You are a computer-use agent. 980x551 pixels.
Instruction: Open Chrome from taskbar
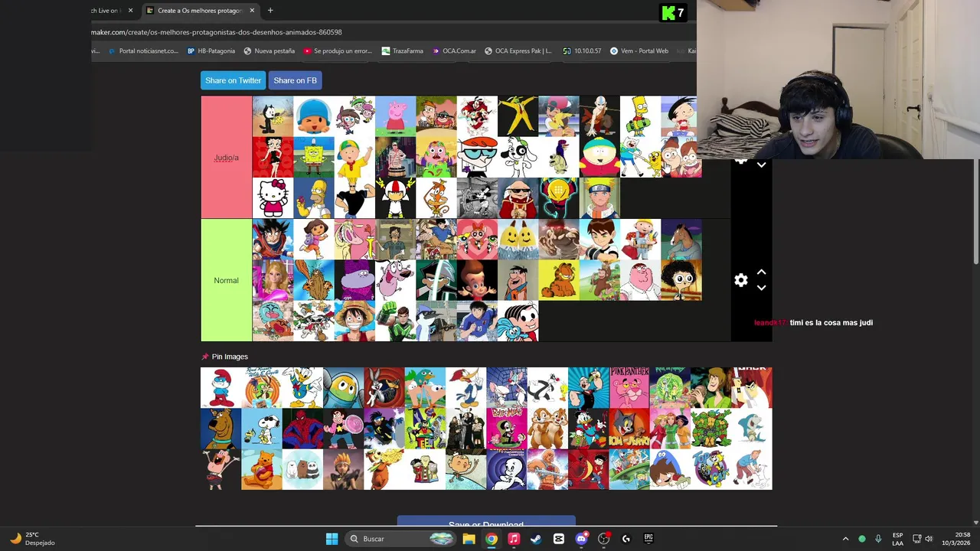(492, 539)
